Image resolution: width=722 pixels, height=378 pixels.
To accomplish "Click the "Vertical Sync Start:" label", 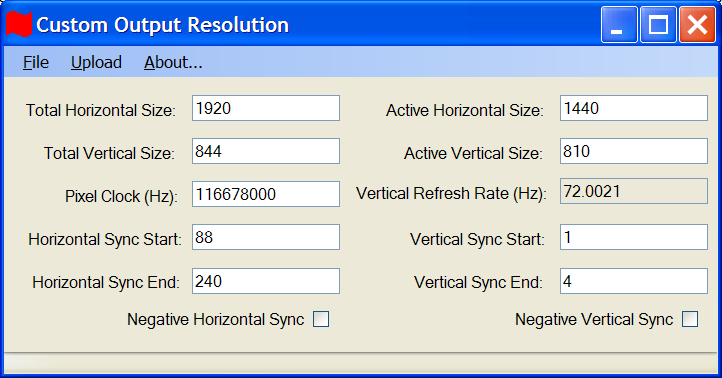I will 477,239.
